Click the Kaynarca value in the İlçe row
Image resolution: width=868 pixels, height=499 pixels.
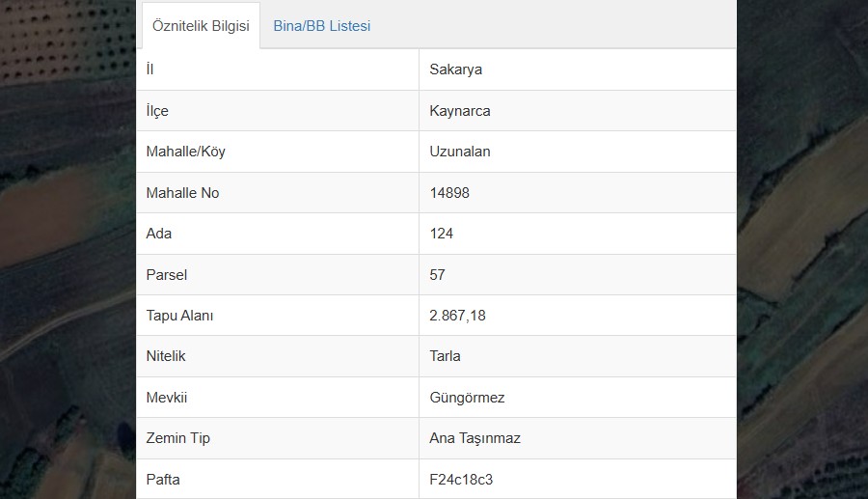459,111
